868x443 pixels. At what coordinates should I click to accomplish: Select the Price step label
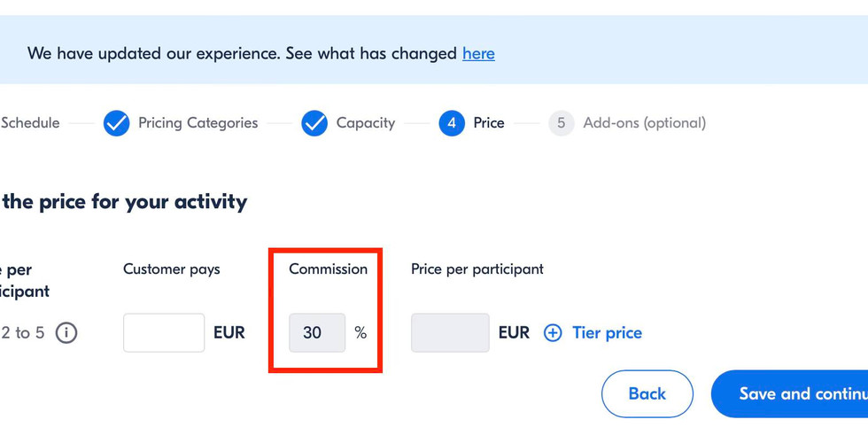click(x=488, y=123)
